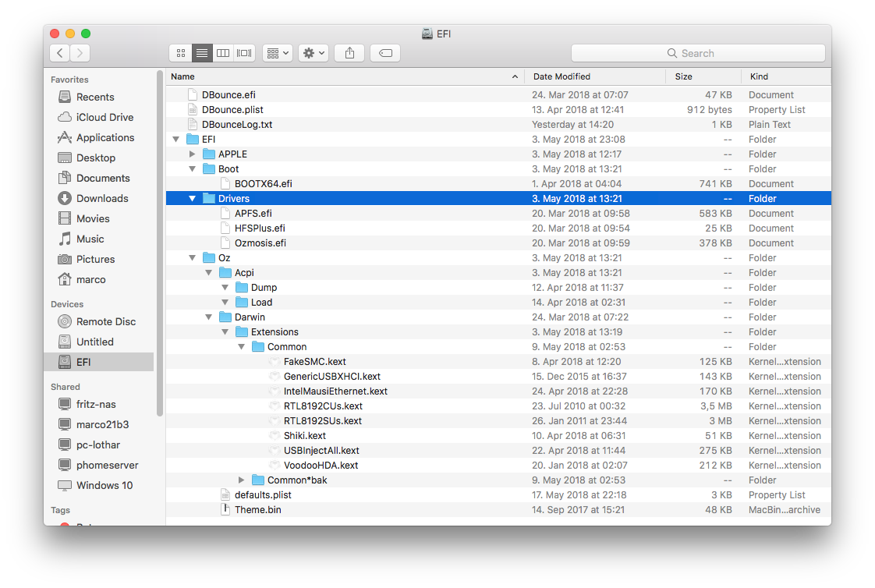The image size is (875, 588).
Task: Sort by the Name column
Action: [345, 76]
